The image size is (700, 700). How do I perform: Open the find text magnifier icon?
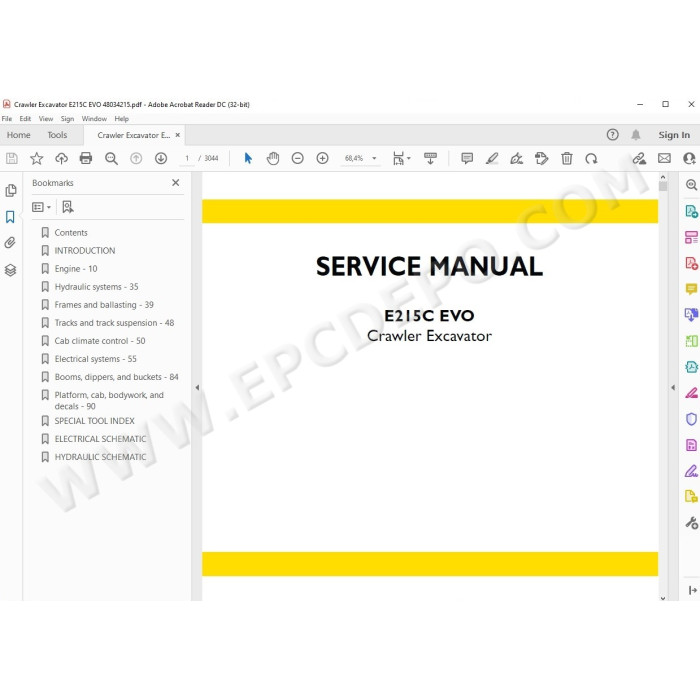(111, 158)
